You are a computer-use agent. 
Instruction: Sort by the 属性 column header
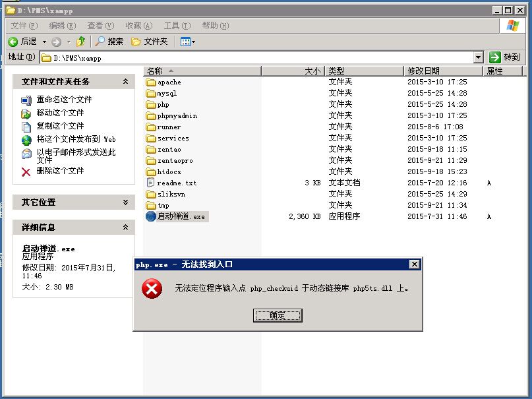[503, 71]
